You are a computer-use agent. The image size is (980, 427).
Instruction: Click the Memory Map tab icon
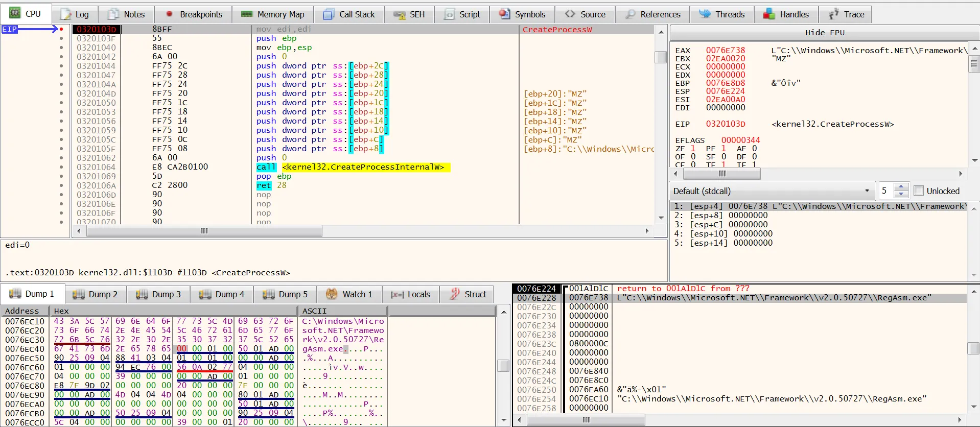click(247, 14)
